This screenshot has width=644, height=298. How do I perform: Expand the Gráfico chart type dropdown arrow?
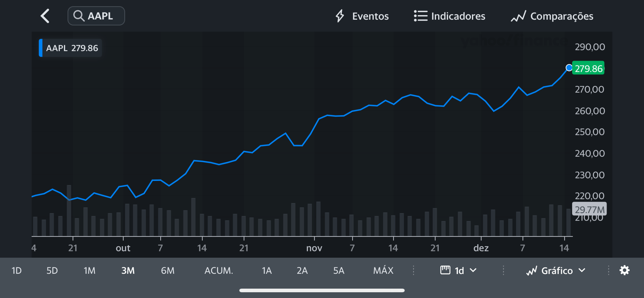(x=582, y=270)
